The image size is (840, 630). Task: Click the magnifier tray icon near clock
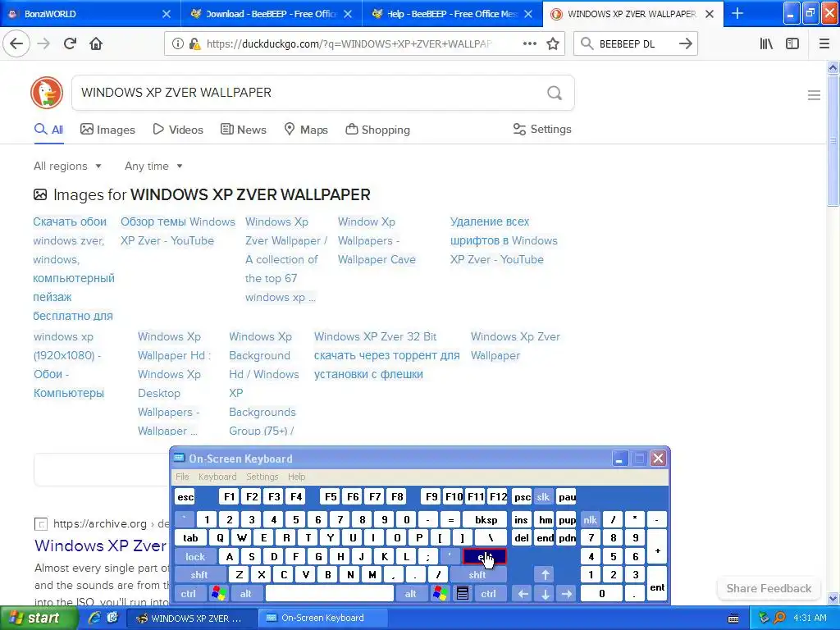779,619
